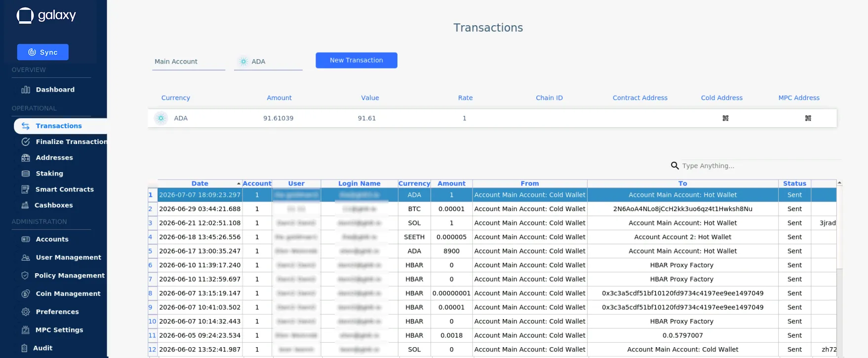Open the Main Account dropdown
This screenshot has height=358, width=868.
(x=189, y=62)
